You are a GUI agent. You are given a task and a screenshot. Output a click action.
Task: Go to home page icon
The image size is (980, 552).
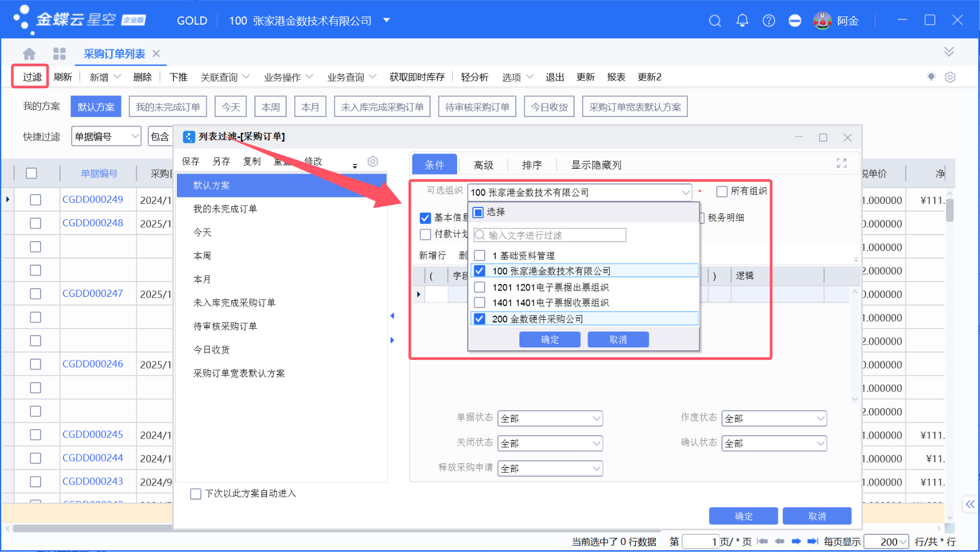(x=29, y=53)
